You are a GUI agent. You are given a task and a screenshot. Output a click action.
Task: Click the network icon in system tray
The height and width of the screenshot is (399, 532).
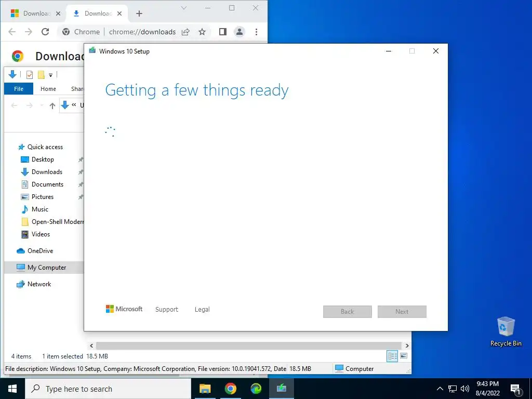[453, 389]
